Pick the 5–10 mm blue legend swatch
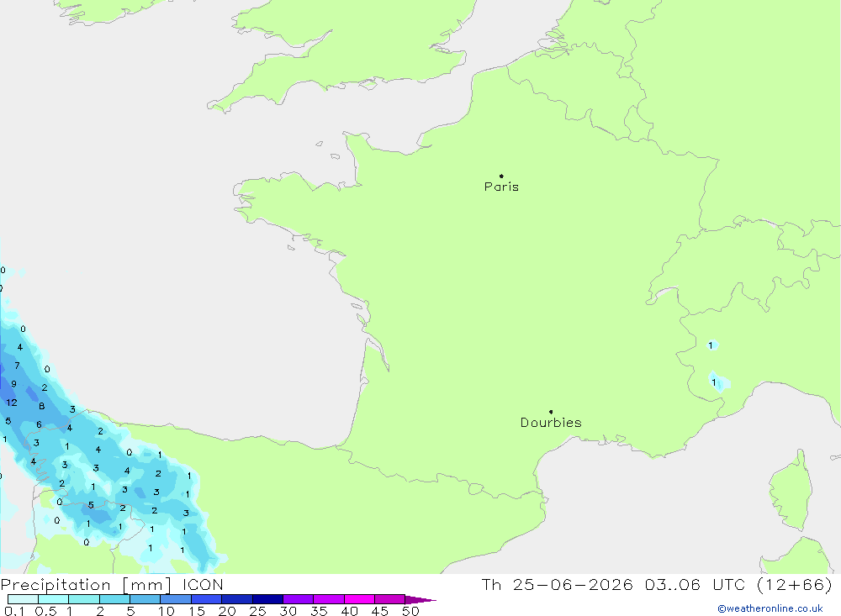 point(145,599)
